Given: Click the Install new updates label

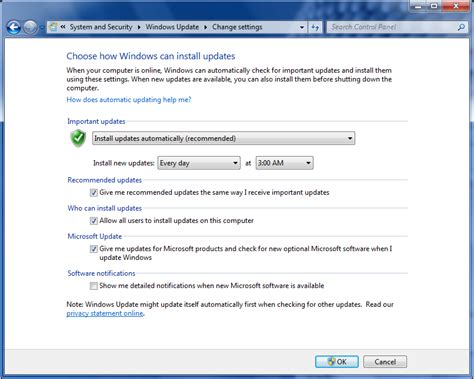Looking at the screenshot, I should coord(124,163).
